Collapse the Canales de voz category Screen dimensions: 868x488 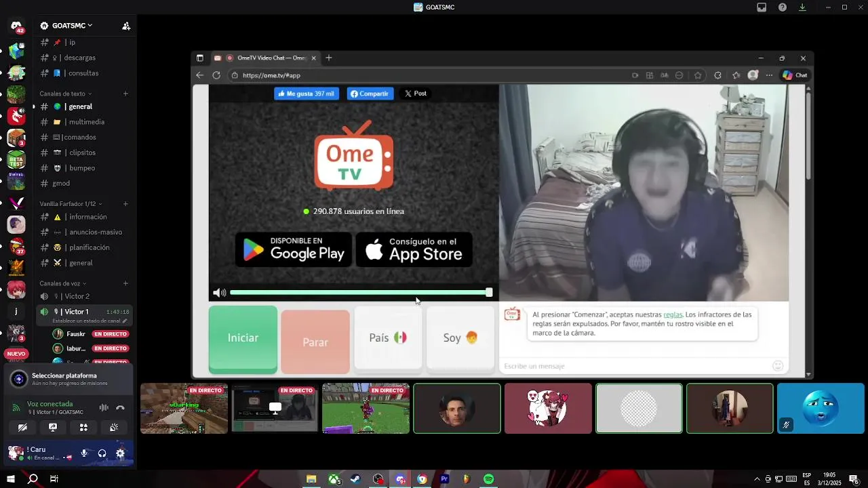(x=62, y=283)
